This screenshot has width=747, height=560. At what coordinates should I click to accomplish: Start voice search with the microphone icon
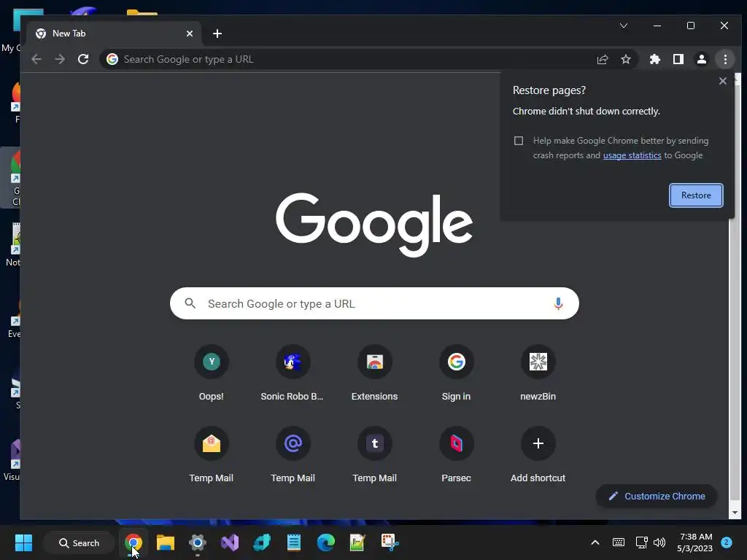[558, 303]
